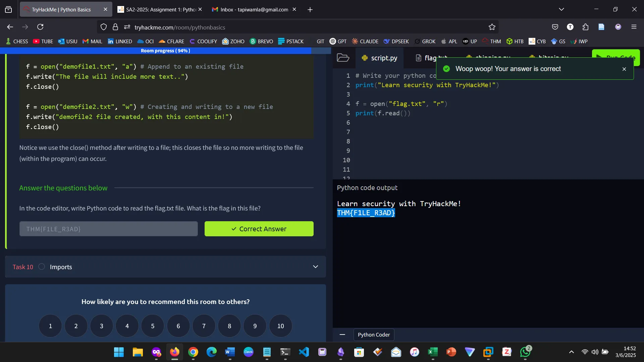Open the file explorer folder icon in editor

(x=343, y=58)
